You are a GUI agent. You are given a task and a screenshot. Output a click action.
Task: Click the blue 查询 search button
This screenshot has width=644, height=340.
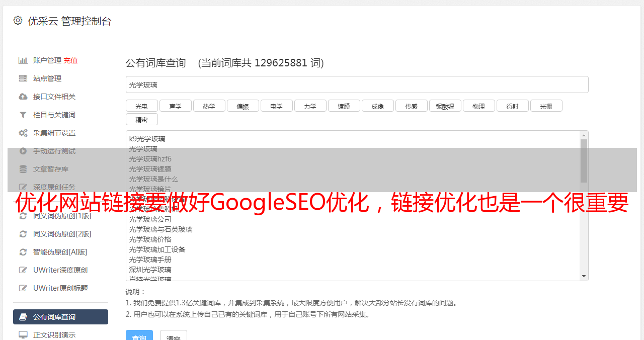pos(139,335)
